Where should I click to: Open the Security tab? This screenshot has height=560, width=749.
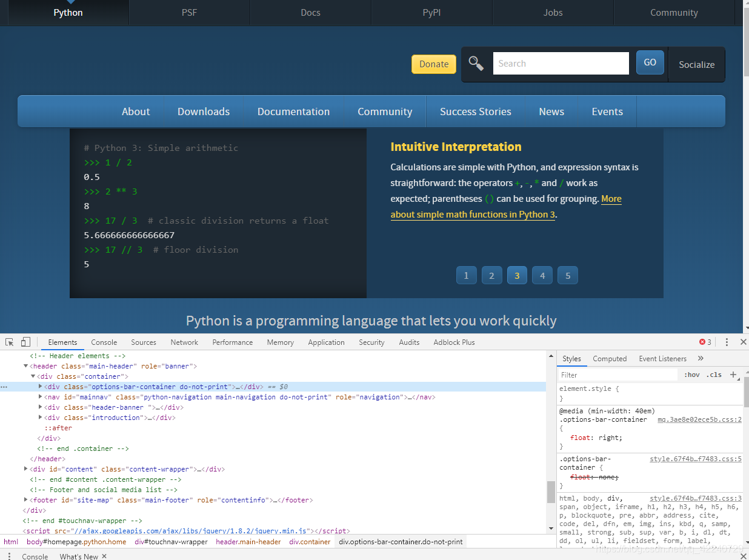371,342
